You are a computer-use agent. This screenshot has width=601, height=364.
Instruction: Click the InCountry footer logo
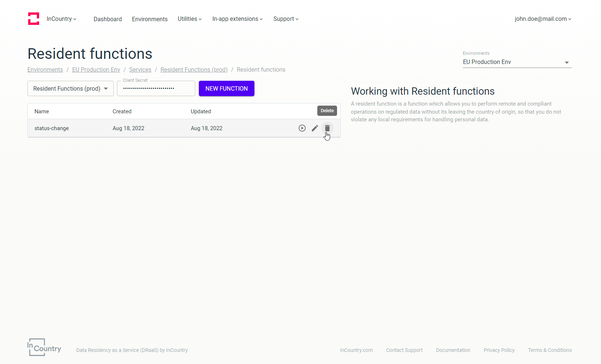[x=44, y=347]
